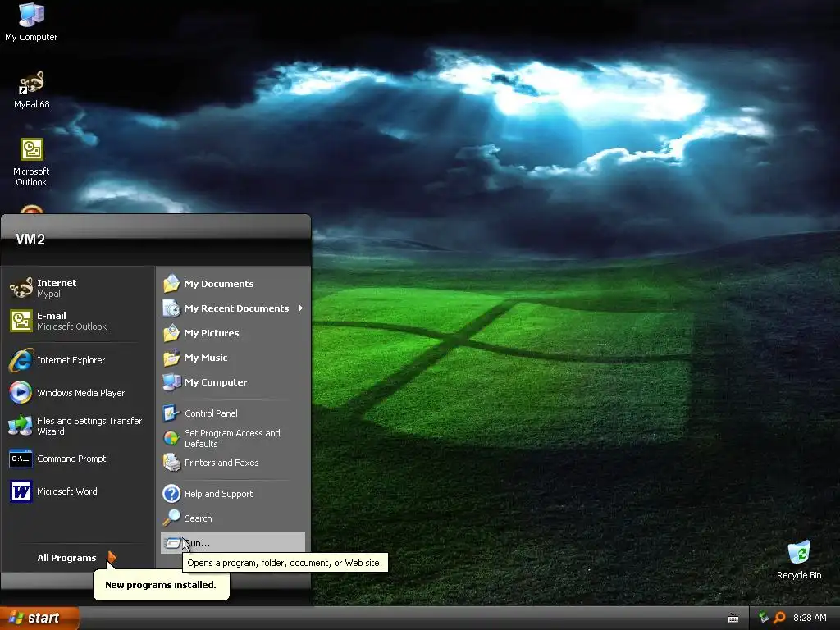
Task: Open Microsoft Outlook desktop icon
Action: pyautogui.click(x=31, y=162)
